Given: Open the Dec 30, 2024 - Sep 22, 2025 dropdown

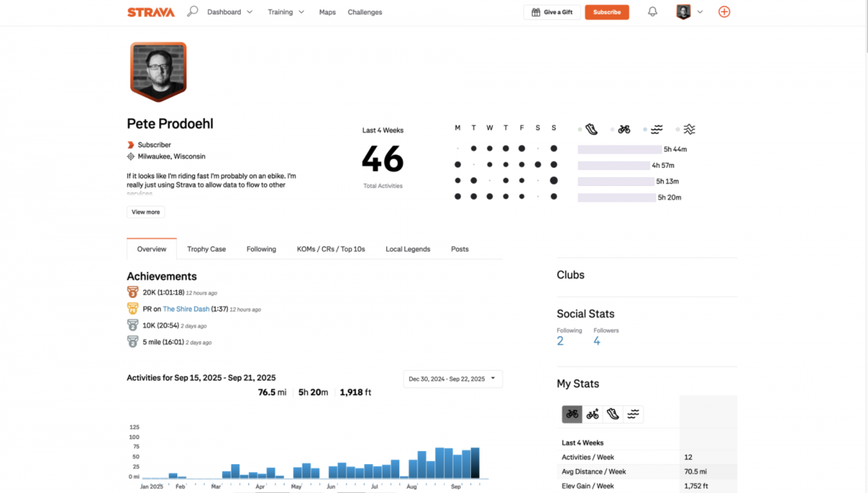Looking at the screenshot, I should (453, 379).
